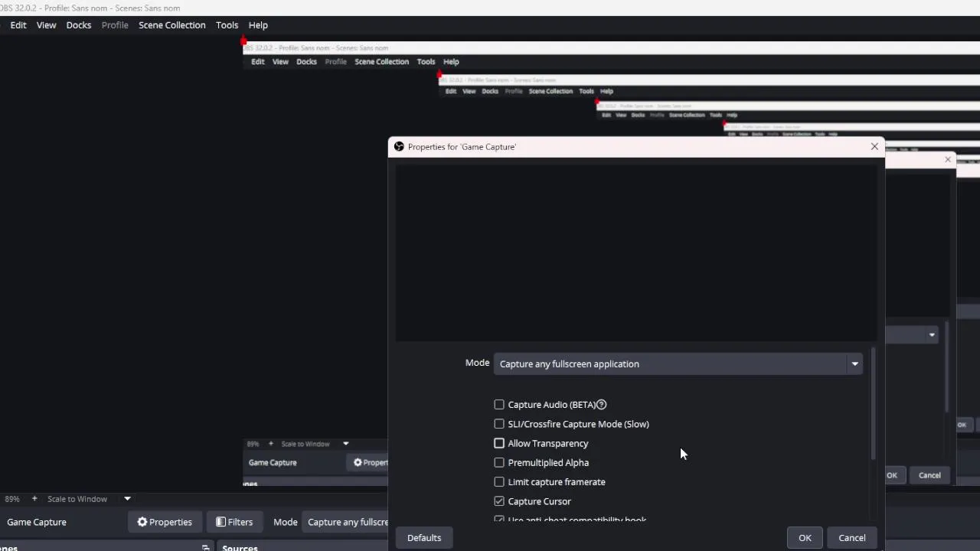980x551 pixels.
Task: Click the Defaults button
Action: point(424,538)
